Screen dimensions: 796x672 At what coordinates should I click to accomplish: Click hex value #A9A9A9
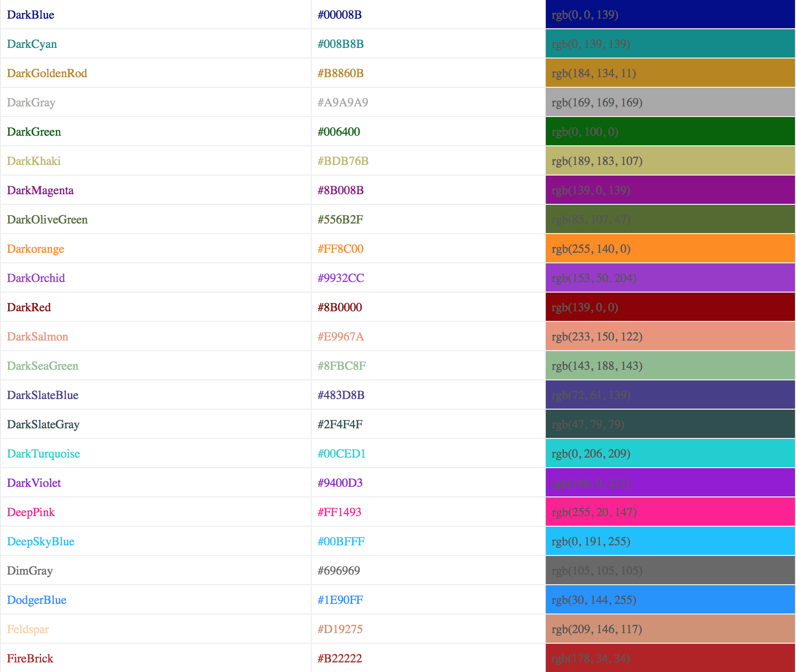pyautogui.click(x=343, y=102)
